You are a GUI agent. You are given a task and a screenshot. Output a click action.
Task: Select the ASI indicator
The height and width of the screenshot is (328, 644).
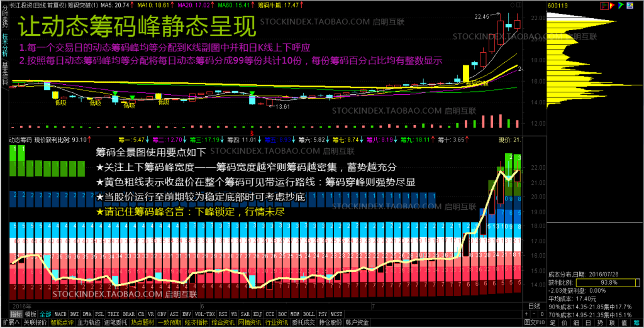click(x=174, y=314)
